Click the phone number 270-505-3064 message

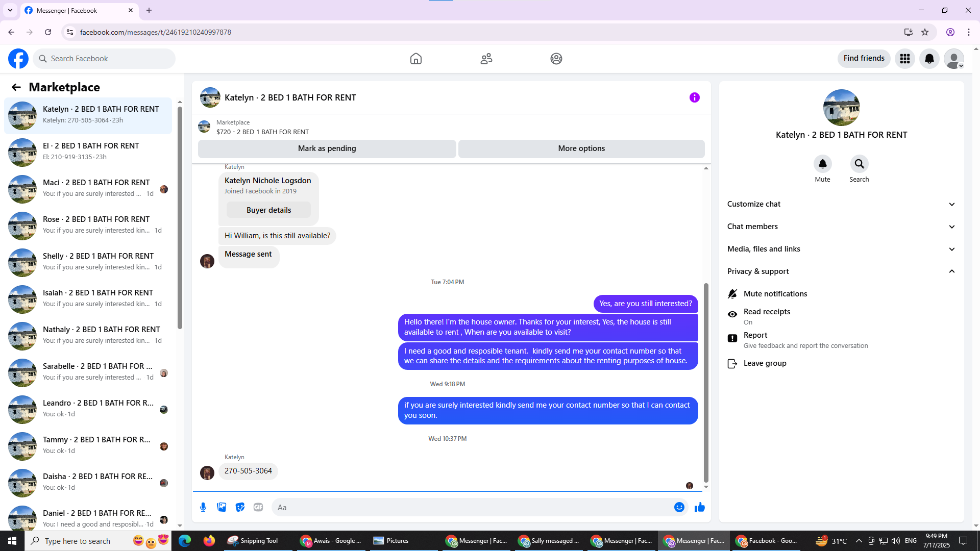tap(248, 471)
